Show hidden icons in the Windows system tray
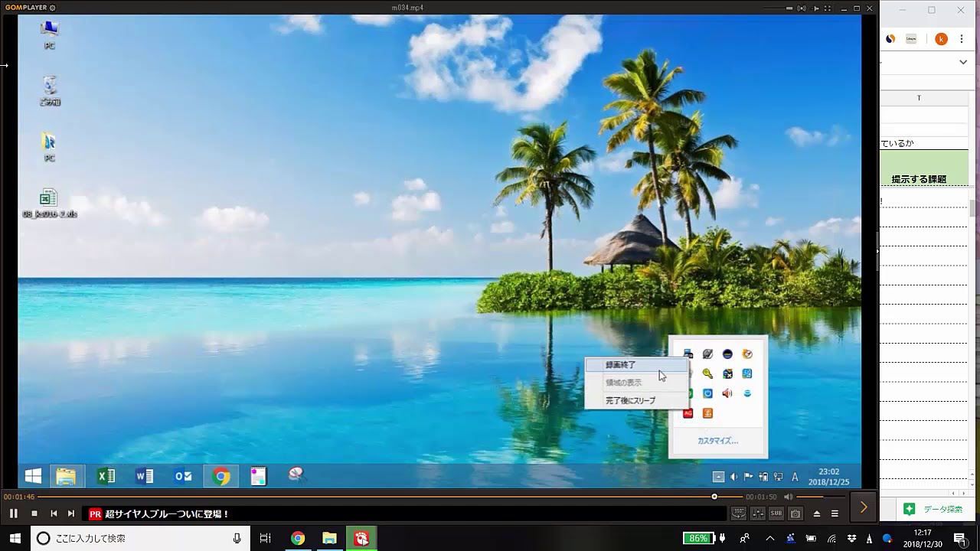980x551 pixels. point(770,539)
